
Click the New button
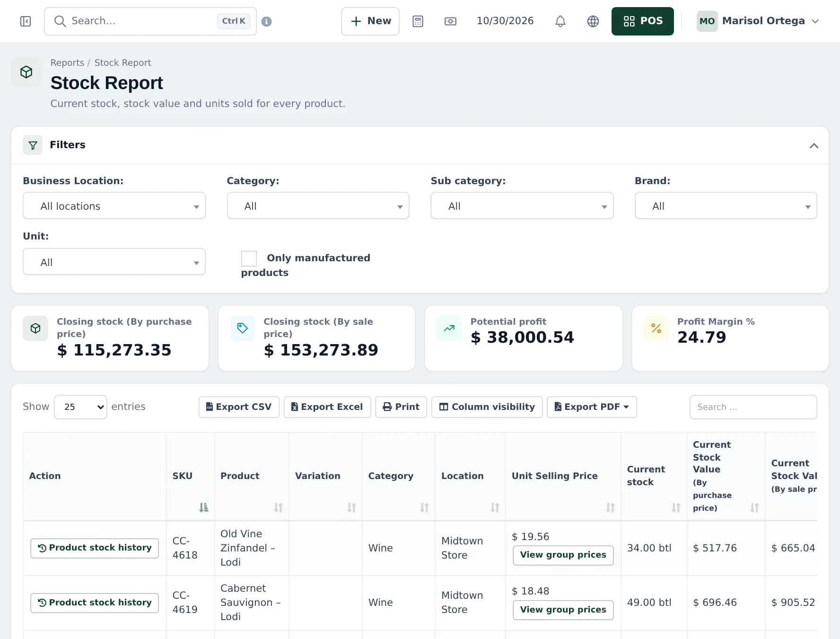(370, 21)
